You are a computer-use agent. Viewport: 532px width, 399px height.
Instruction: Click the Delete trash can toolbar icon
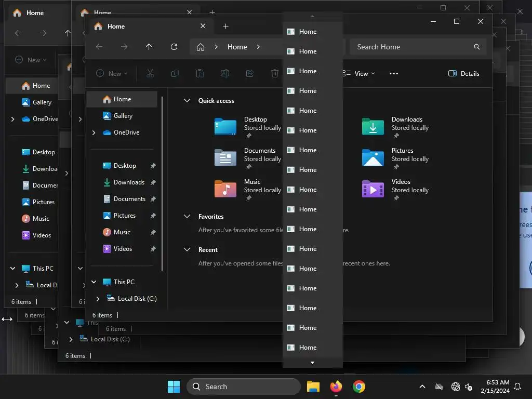click(275, 73)
